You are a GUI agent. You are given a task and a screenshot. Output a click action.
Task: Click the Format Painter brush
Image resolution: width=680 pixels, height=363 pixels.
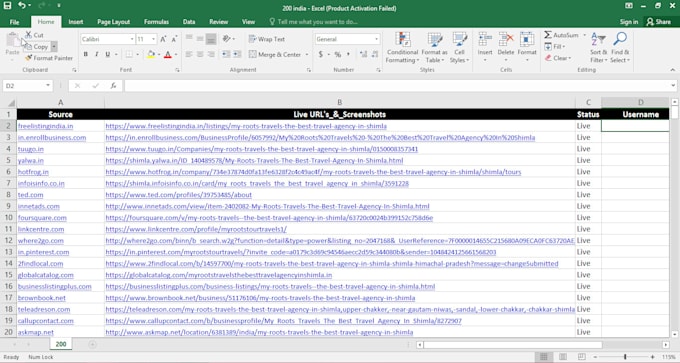[x=29, y=58]
